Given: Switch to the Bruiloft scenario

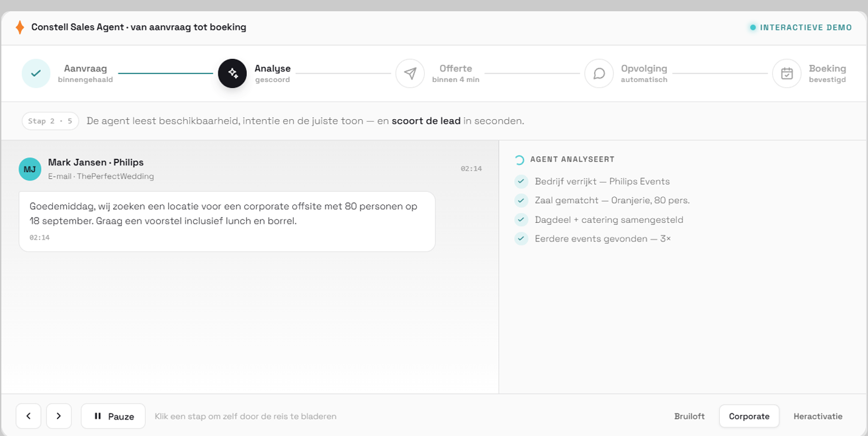Looking at the screenshot, I should (x=689, y=416).
